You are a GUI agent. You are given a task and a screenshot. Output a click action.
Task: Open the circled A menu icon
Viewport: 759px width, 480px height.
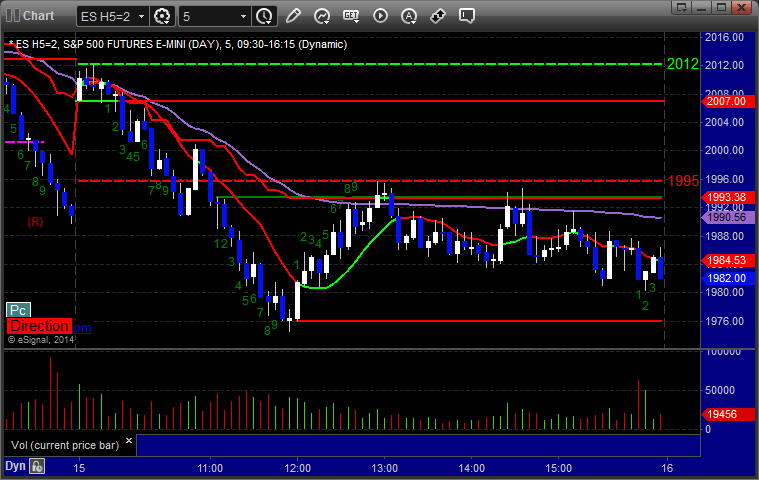(x=409, y=16)
